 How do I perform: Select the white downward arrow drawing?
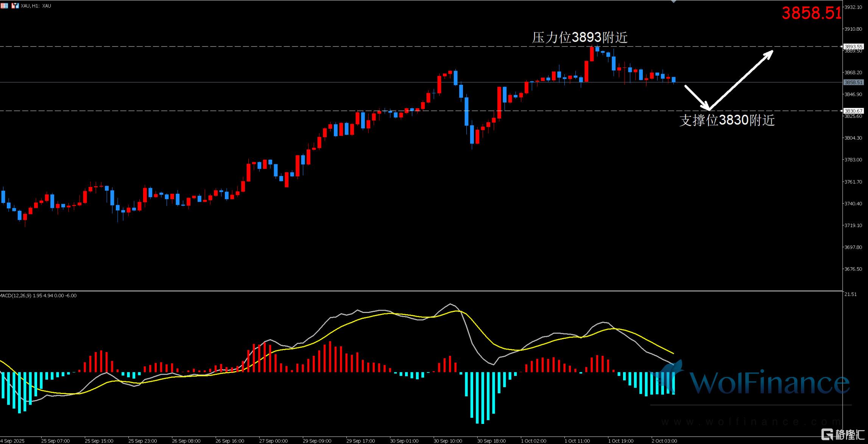(697, 98)
